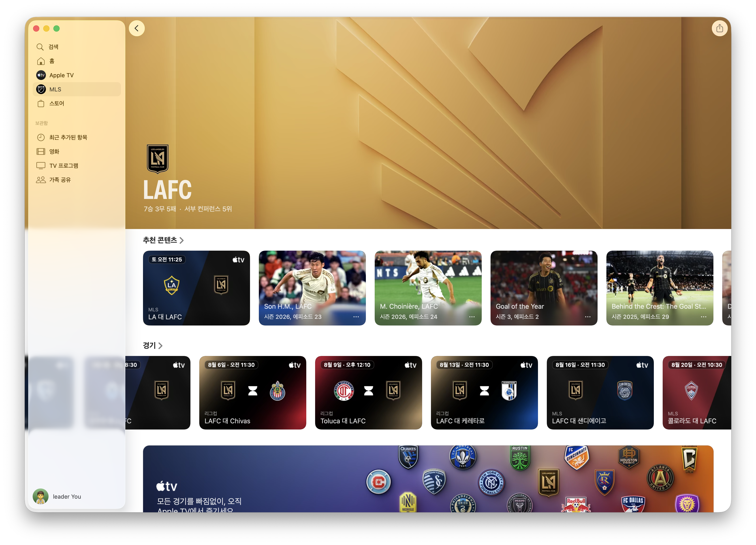This screenshot has height=545, width=756.
Task: Open 가족 공유 in sidebar
Action: point(77,180)
